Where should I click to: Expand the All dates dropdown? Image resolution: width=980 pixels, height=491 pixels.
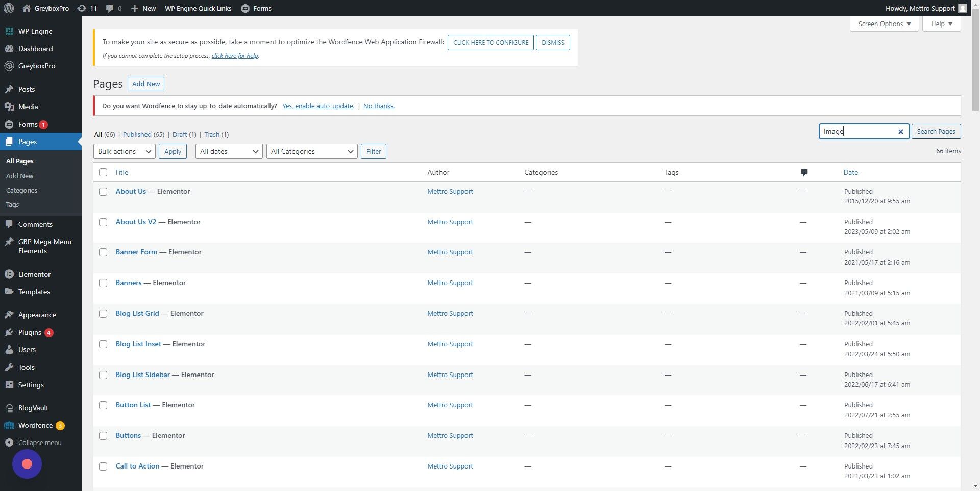(x=228, y=151)
